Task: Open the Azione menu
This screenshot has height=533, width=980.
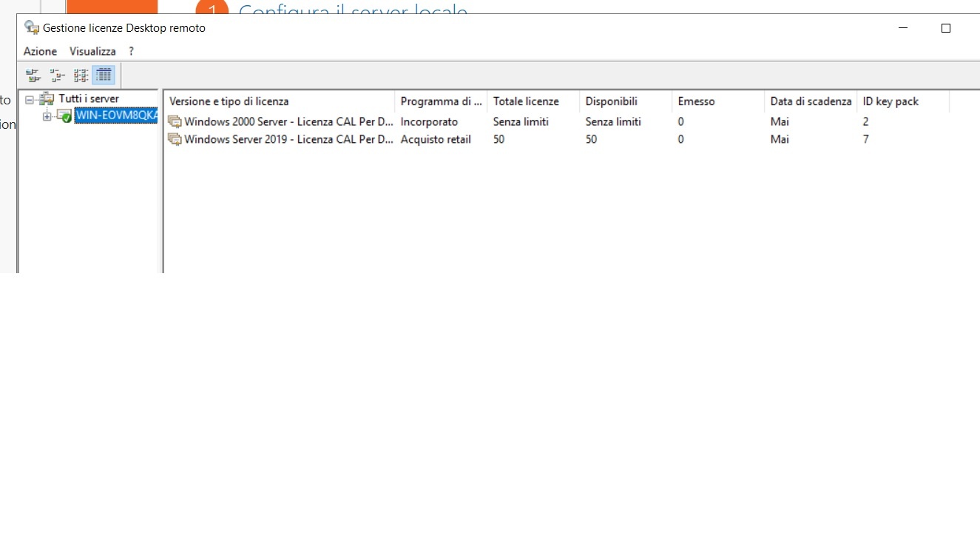Action: pos(40,51)
